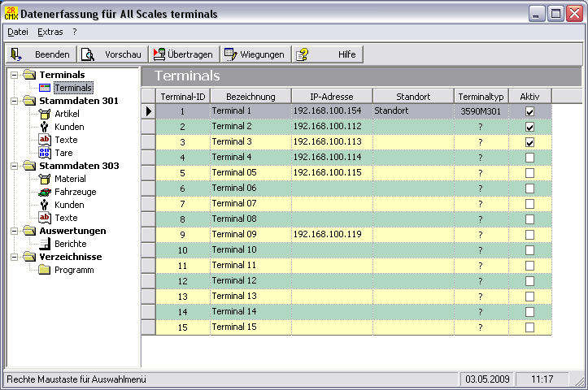Screen dimensions: 588x390
Task: Select the Material icon under Stammdaten 303
Action: [x=45, y=179]
